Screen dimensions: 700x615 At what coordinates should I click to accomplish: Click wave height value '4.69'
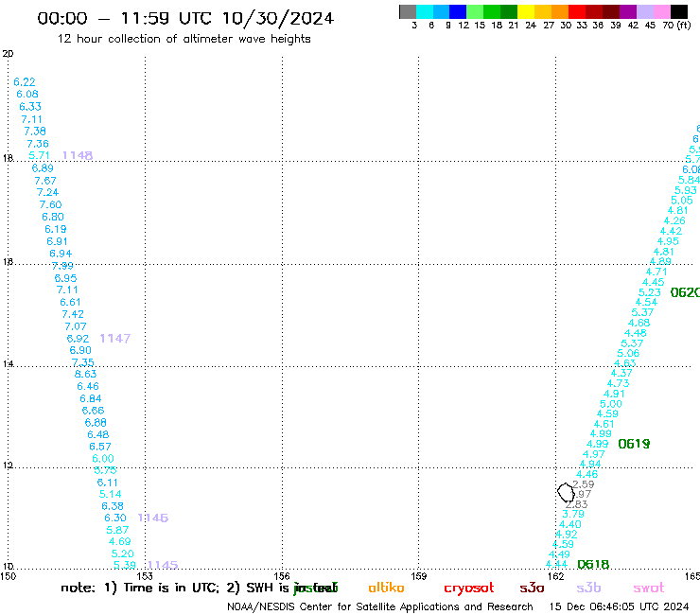120,542
